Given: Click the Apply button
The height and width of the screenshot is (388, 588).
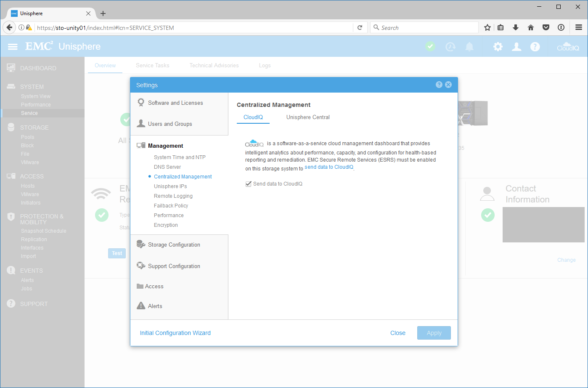Looking at the screenshot, I should pyautogui.click(x=434, y=333).
